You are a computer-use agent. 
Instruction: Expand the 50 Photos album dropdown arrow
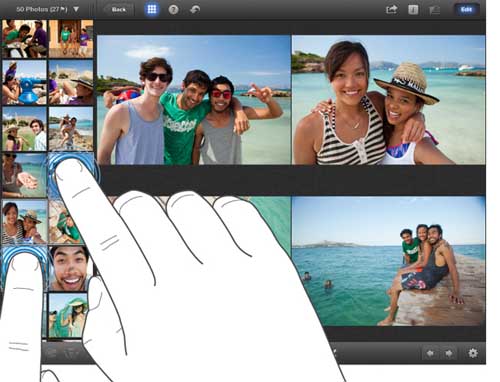[x=76, y=9]
